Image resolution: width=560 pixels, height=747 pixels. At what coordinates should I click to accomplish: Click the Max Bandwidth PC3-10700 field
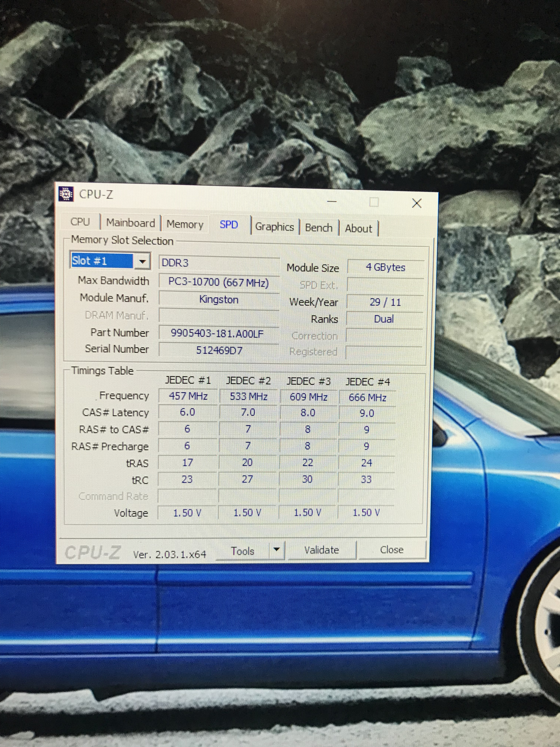[x=218, y=282]
